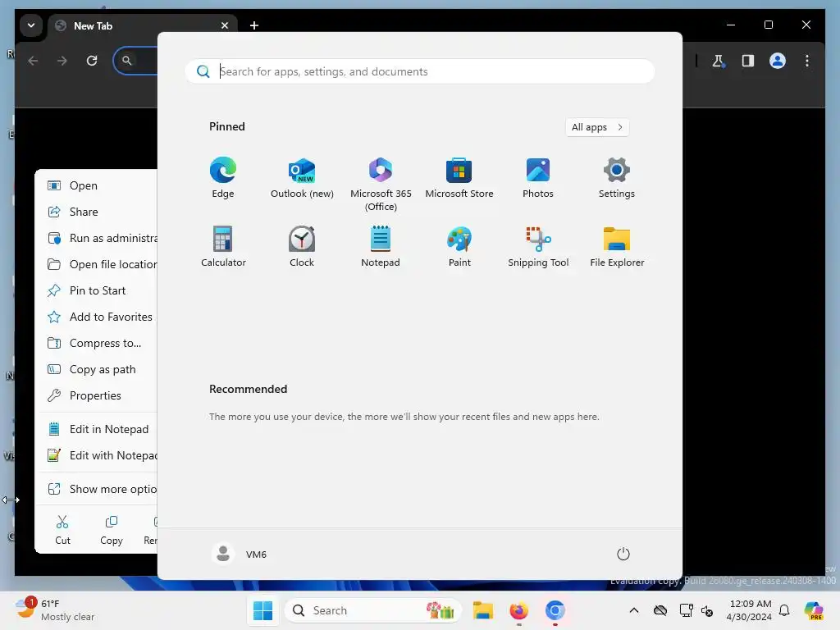This screenshot has height=630, width=840.
Task: Open the browser Labs flask icon
Action: point(719,61)
